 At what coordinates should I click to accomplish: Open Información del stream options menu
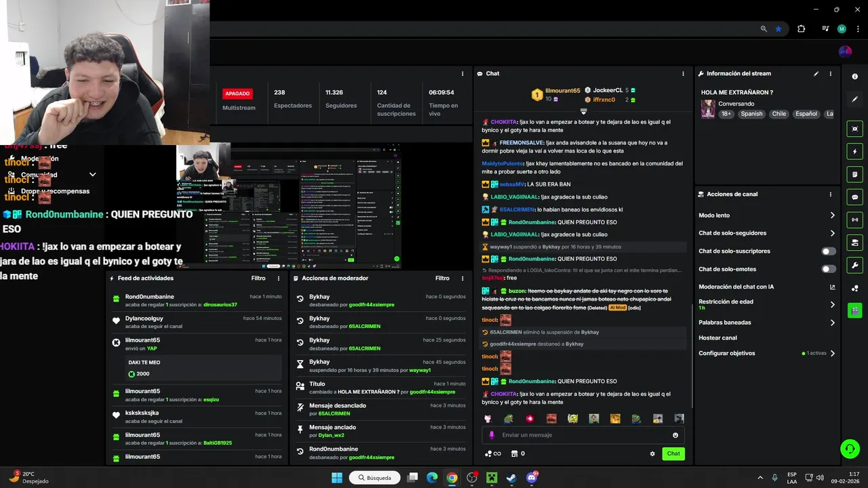click(830, 73)
